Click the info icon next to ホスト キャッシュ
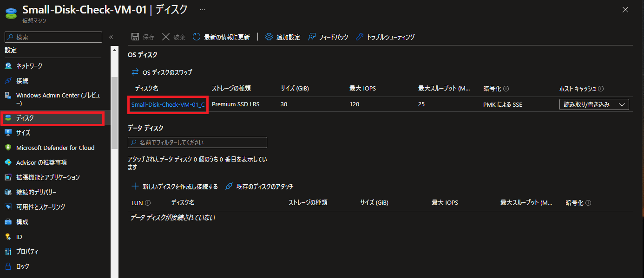 tap(601, 89)
